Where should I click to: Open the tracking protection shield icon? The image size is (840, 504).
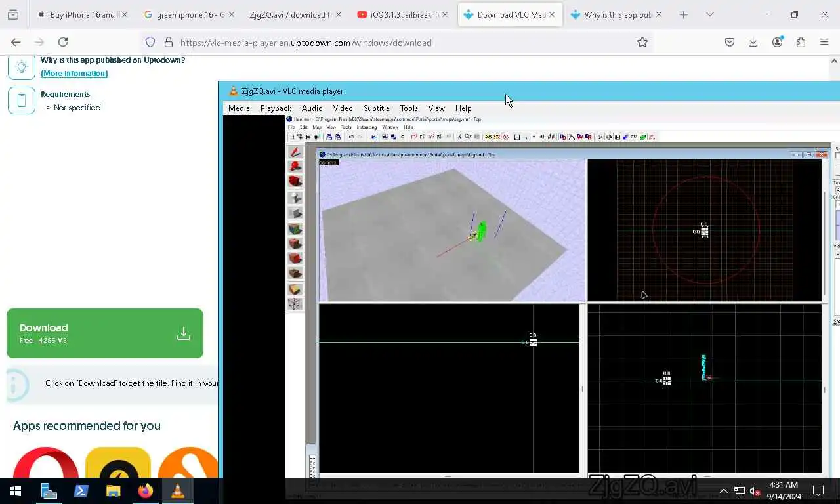click(x=150, y=42)
